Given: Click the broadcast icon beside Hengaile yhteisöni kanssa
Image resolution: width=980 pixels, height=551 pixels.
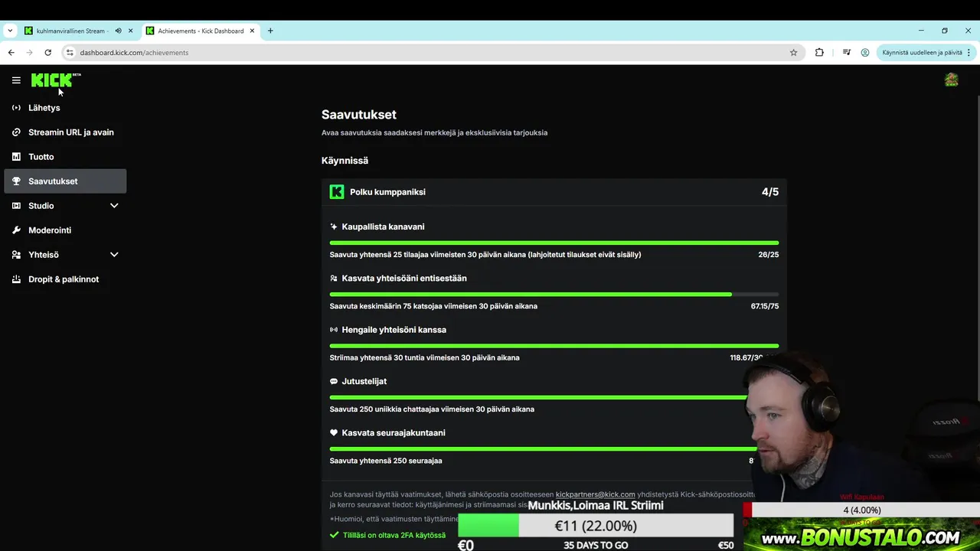Looking at the screenshot, I should click(334, 330).
